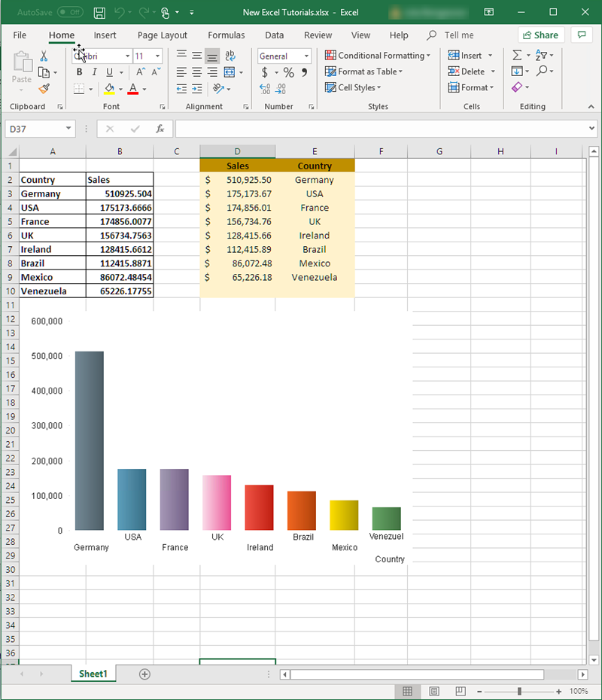Click the Insert Function fx icon
This screenshot has width=602, height=700.
[160, 128]
